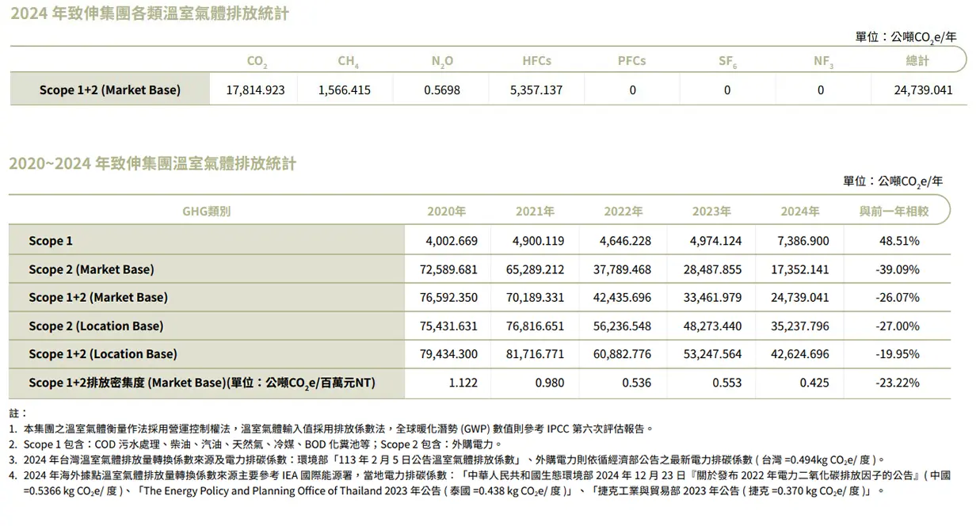Select the emission intensity row label

[x=201, y=383]
